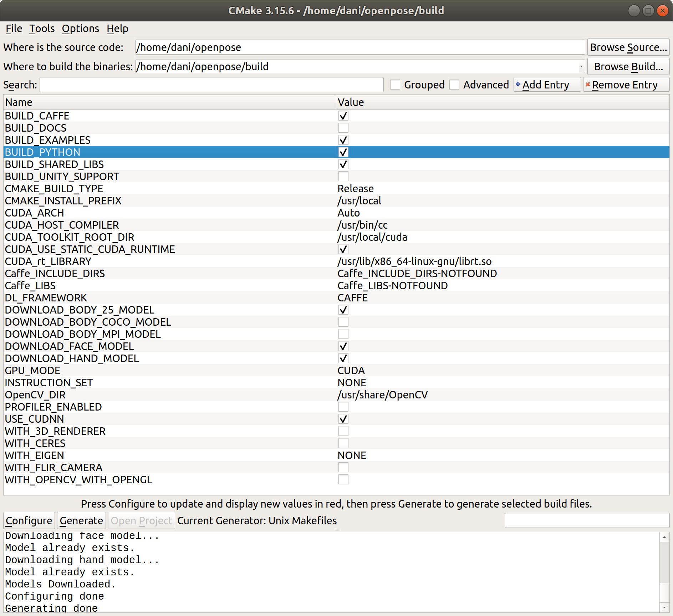Enable WITH_OPENCV_WITH_OPENGL checkbox
Image resolution: width=673 pixels, height=616 pixels.
tap(343, 480)
